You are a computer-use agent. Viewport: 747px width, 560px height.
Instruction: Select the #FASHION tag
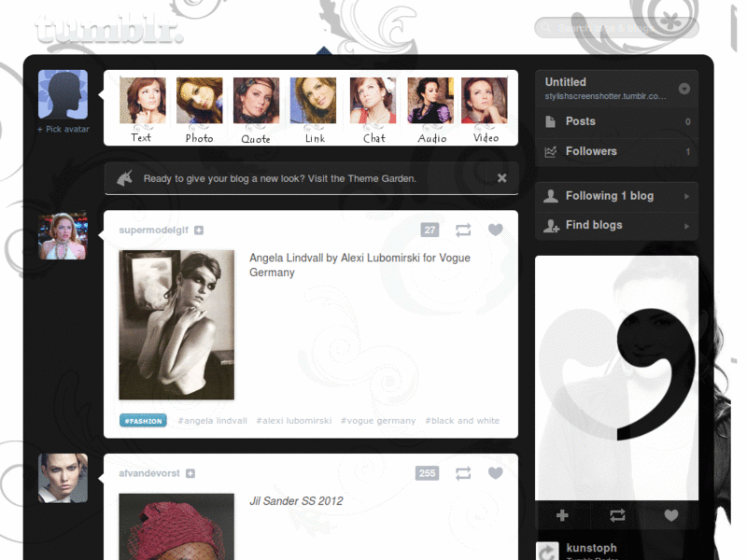[143, 421]
